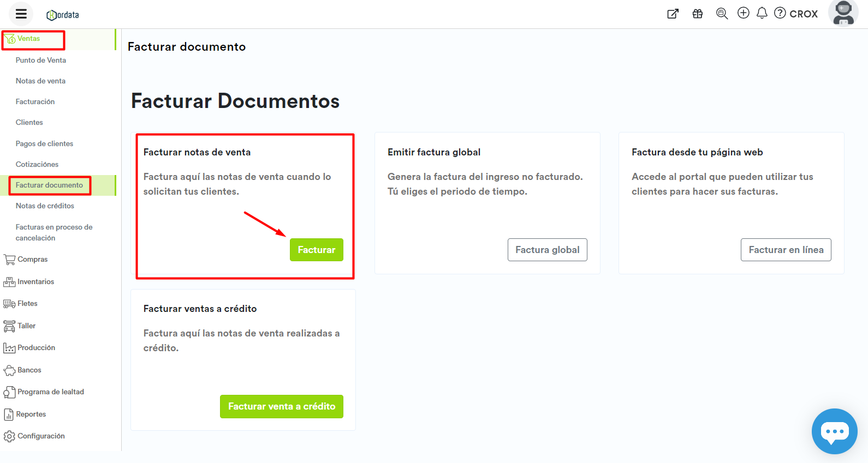Go to Notas de créditos
This screenshot has height=463, width=868.
45,206
